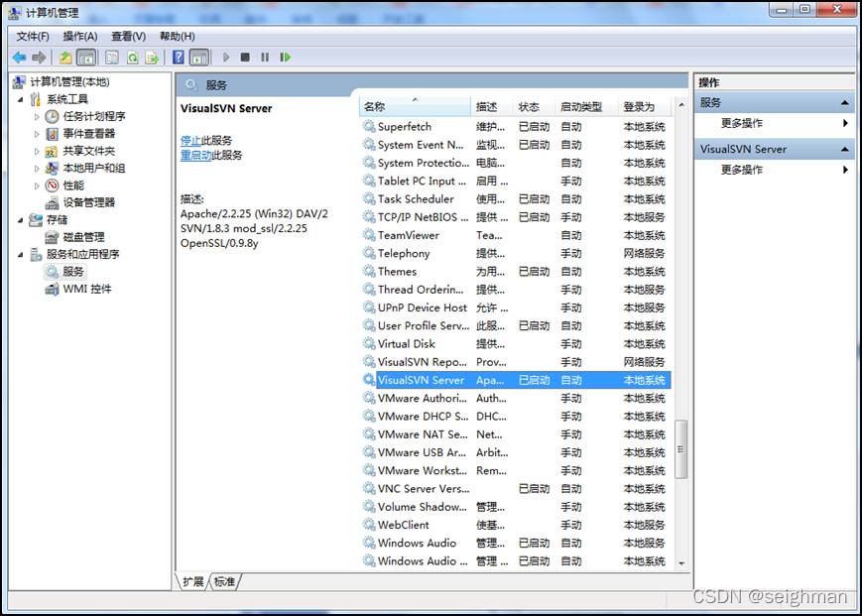Switch to the 标准 tab
Viewport: 862px width, 616px height.
click(225, 582)
